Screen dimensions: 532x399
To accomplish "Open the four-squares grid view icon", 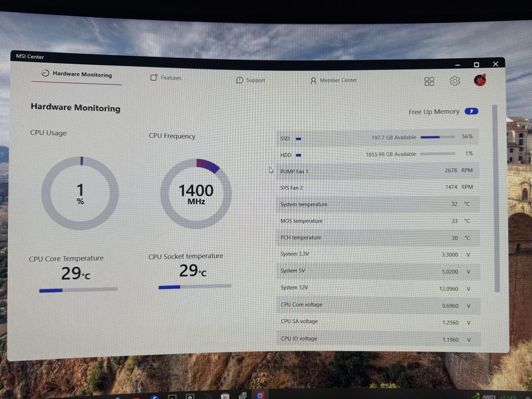I will [x=429, y=82].
